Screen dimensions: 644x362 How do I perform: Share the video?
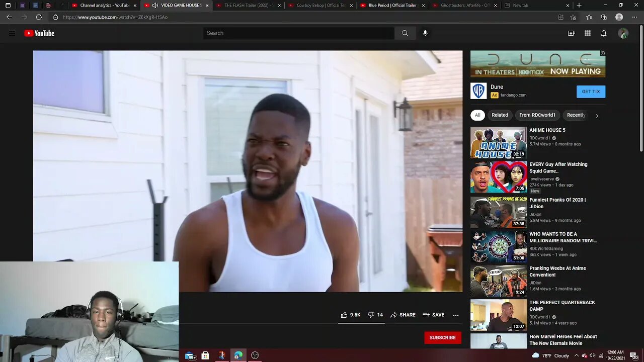403,315
